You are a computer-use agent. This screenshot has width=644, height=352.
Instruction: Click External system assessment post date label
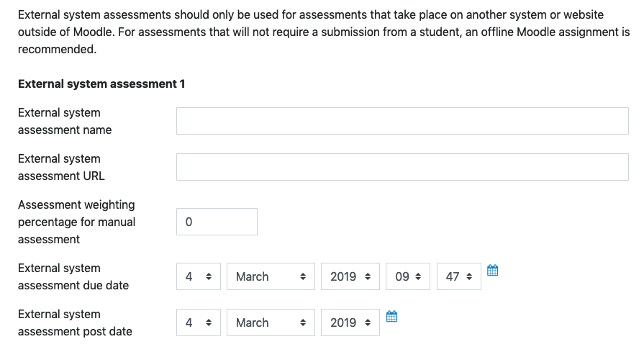75,322
